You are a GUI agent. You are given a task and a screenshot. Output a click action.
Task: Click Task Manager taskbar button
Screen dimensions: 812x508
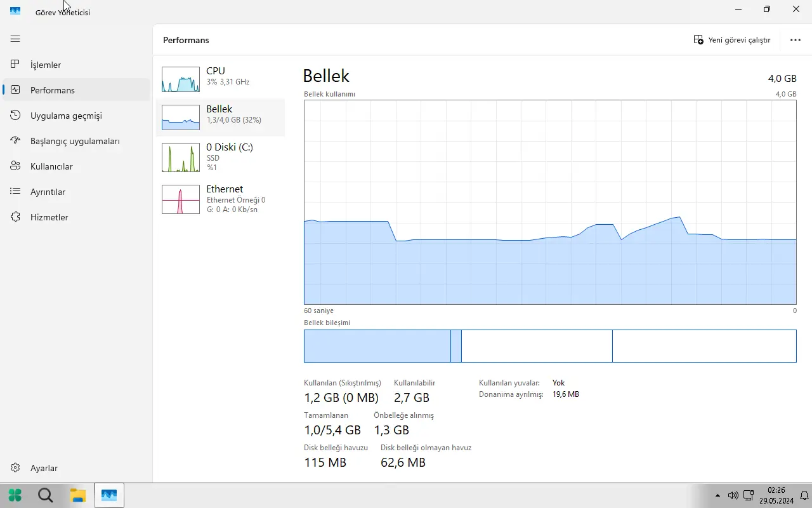click(109, 495)
